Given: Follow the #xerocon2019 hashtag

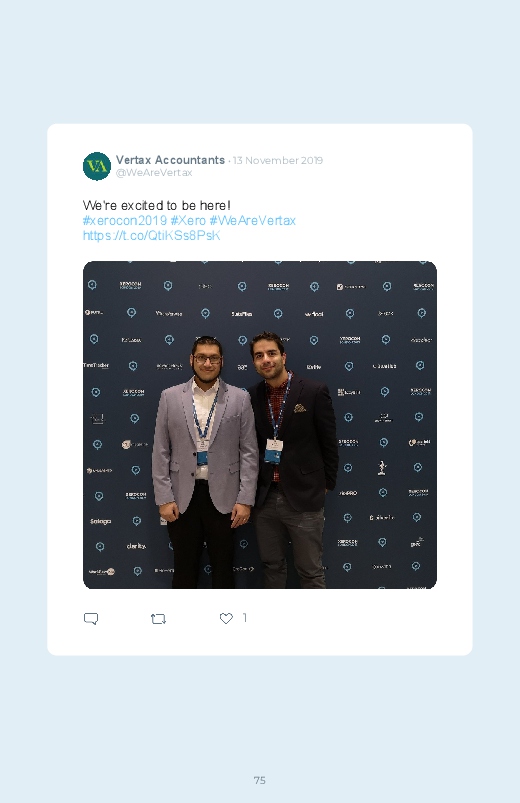Looking at the screenshot, I should coord(124,221).
